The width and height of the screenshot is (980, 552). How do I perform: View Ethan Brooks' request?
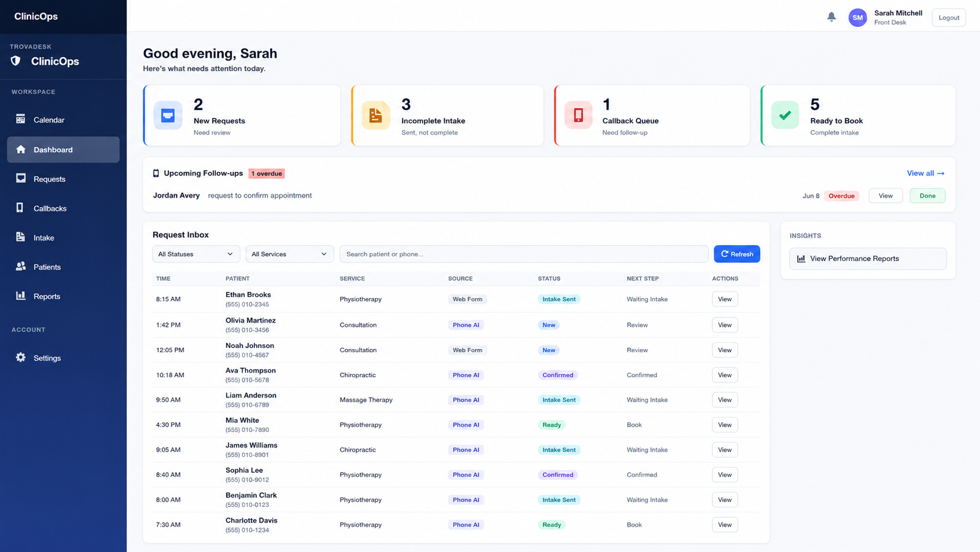pos(724,299)
